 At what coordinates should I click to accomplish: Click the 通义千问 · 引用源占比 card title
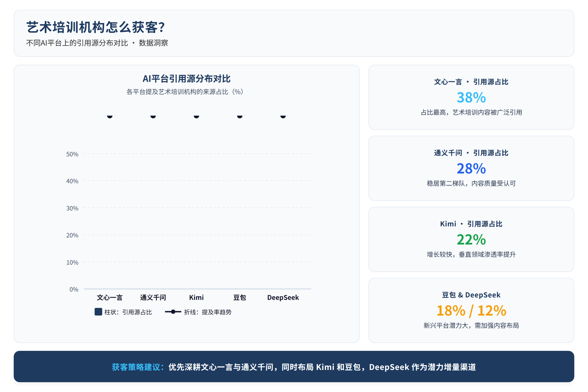point(471,153)
